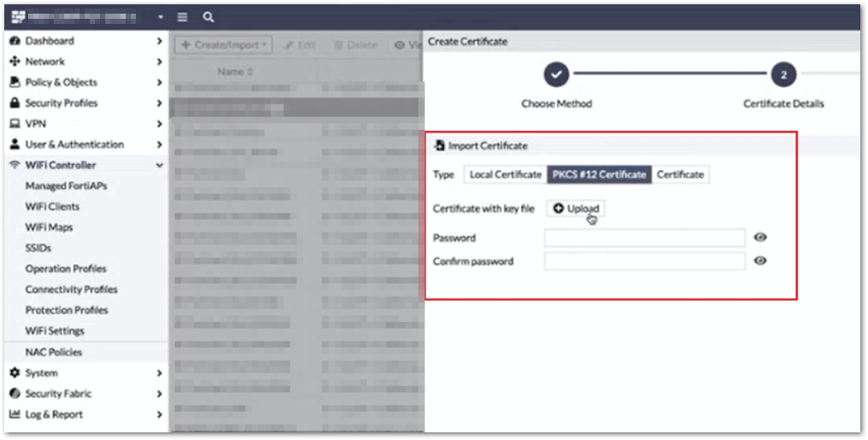Open SSIDs page
This screenshot has height=440, width=868.
tap(38, 248)
